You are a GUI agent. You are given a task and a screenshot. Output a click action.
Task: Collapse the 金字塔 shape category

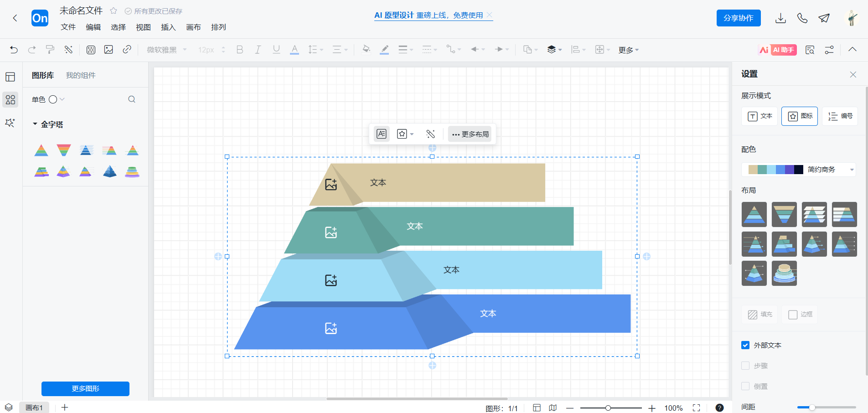pyautogui.click(x=35, y=124)
